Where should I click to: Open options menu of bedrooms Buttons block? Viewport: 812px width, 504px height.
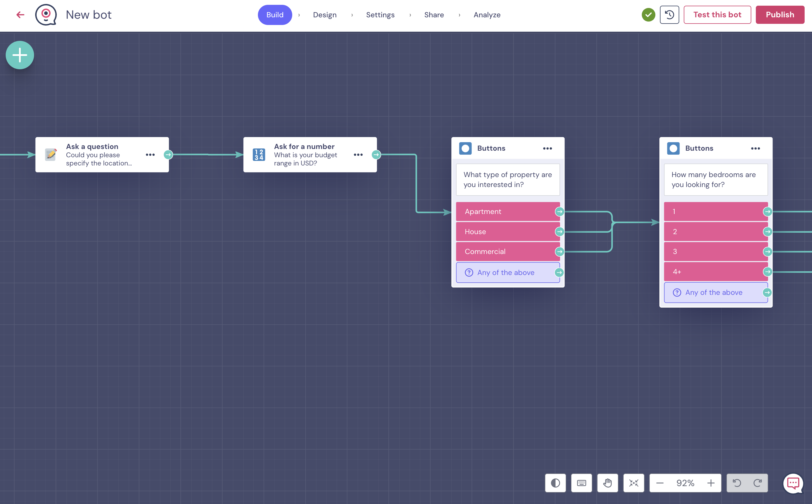tap(755, 148)
